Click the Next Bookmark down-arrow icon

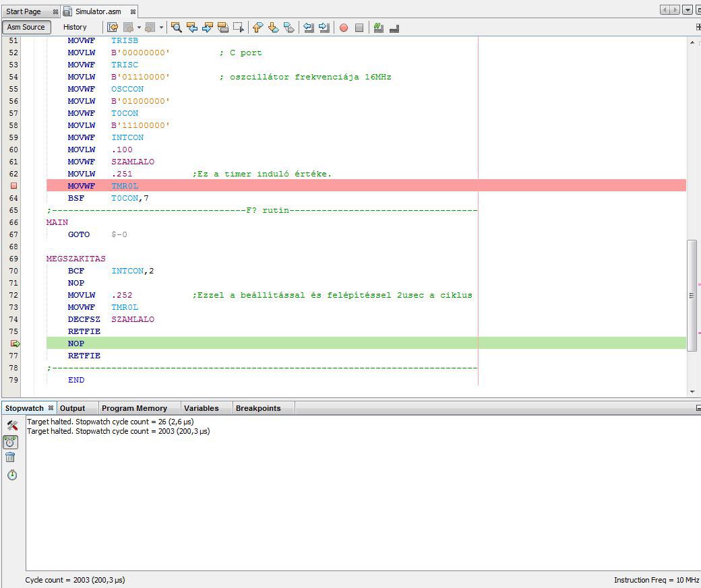273,28
